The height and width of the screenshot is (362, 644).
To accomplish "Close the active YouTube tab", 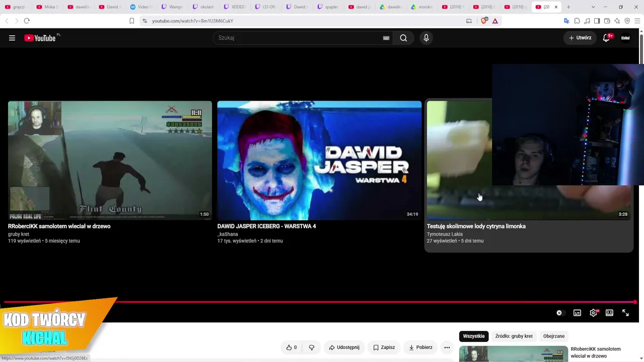I will (556, 7).
